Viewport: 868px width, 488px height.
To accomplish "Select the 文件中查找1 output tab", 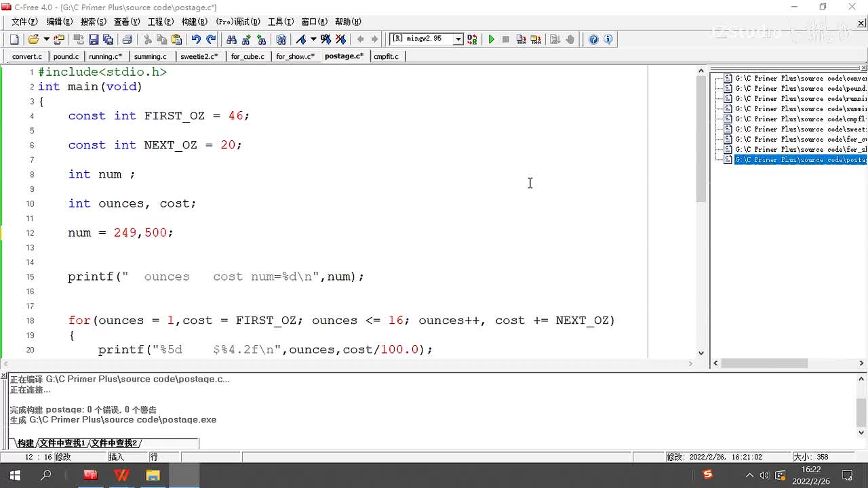I will click(x=62, y=443).
